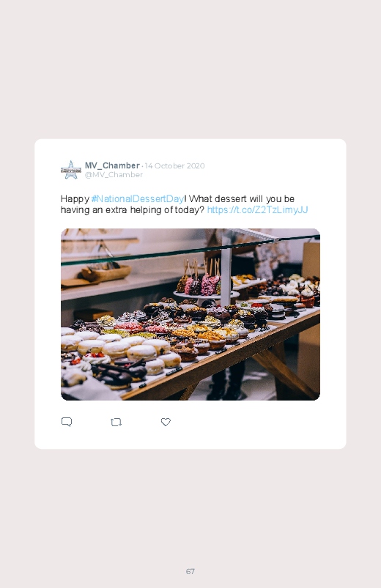
Task: Click the reply speech bubble icon
Action: pyautogui.click(x=67, y=422)
